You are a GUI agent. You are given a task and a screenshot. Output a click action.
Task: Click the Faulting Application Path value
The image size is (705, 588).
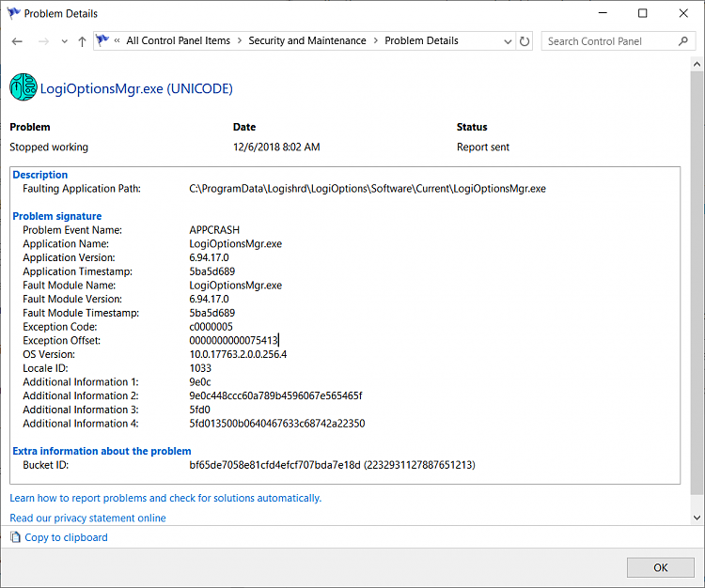coord(368,189)
